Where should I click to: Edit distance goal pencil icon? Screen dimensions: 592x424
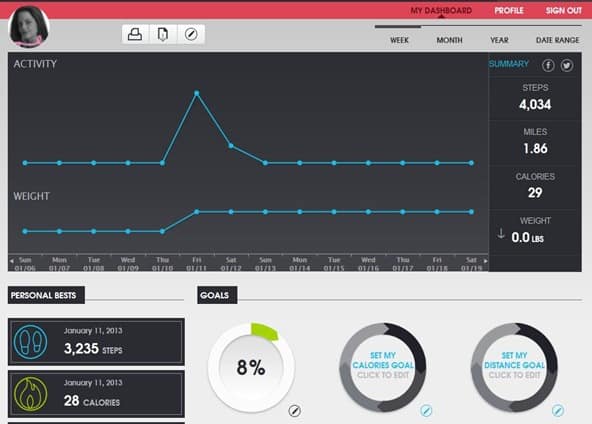558,410
